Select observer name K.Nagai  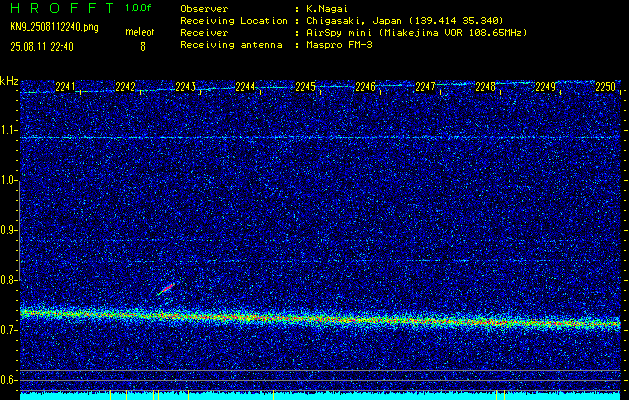pyautogui.click(x=327, y=9)
